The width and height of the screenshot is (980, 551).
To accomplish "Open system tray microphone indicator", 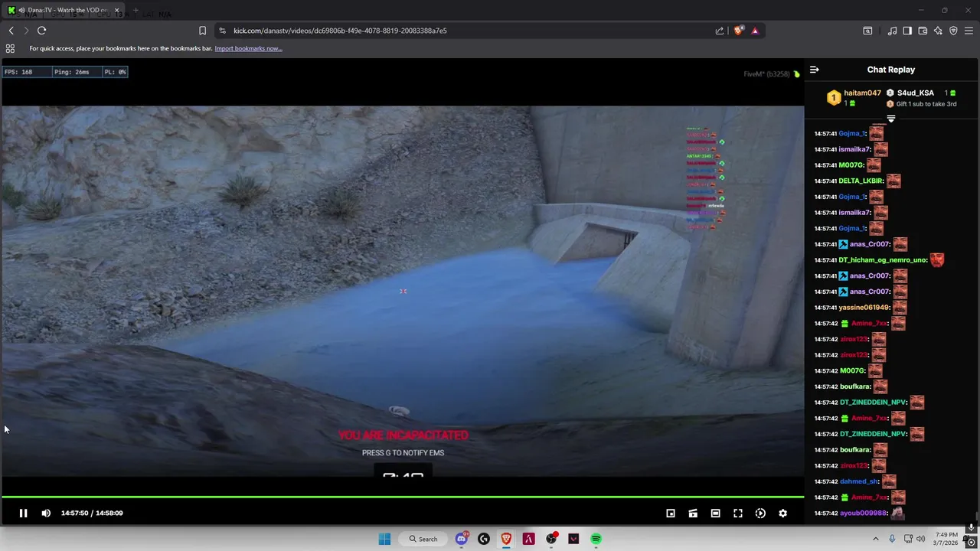I will [893, 539].
